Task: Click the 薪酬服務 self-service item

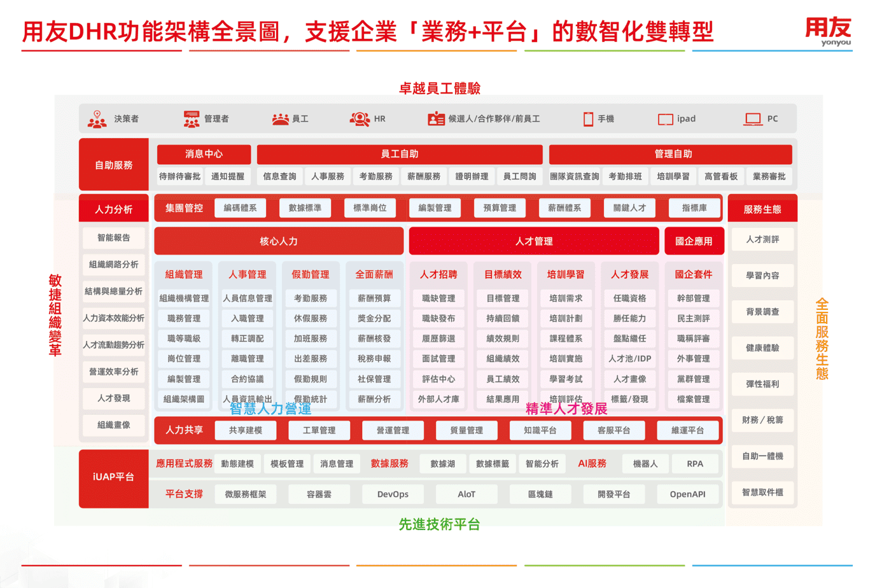Action: (424, 176)
